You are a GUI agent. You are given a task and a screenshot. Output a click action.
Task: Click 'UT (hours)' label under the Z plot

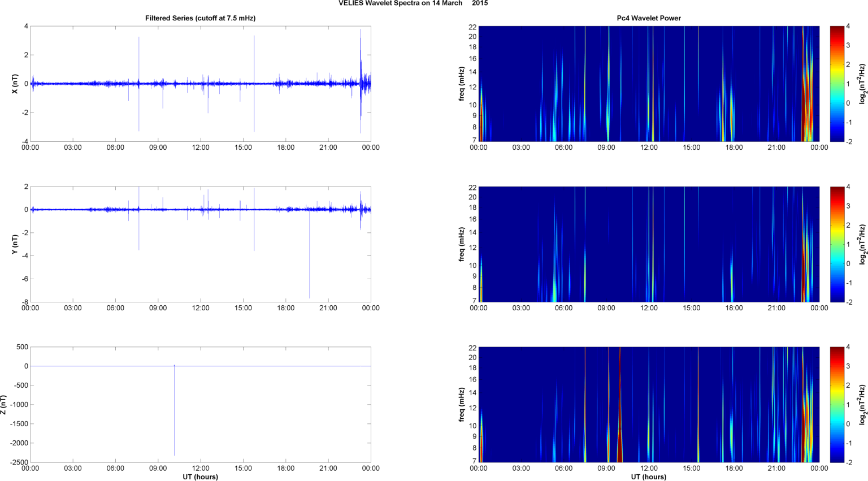[200, 477]
